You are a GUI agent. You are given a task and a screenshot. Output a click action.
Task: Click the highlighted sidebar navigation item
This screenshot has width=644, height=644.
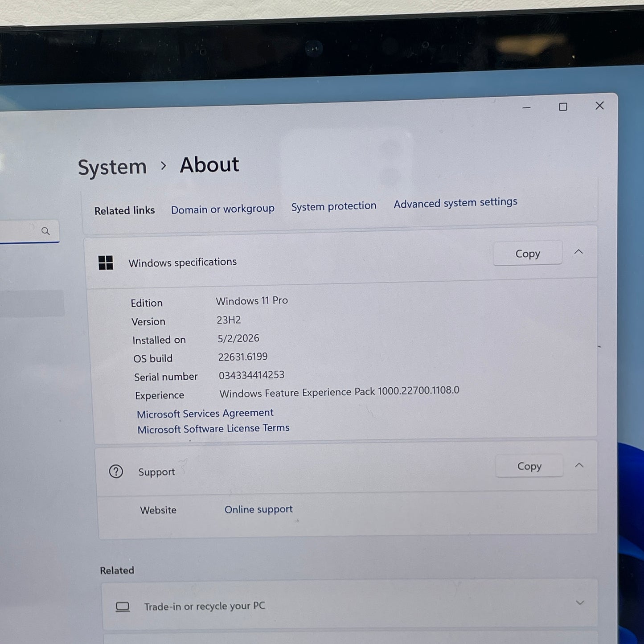click(32, 304)
